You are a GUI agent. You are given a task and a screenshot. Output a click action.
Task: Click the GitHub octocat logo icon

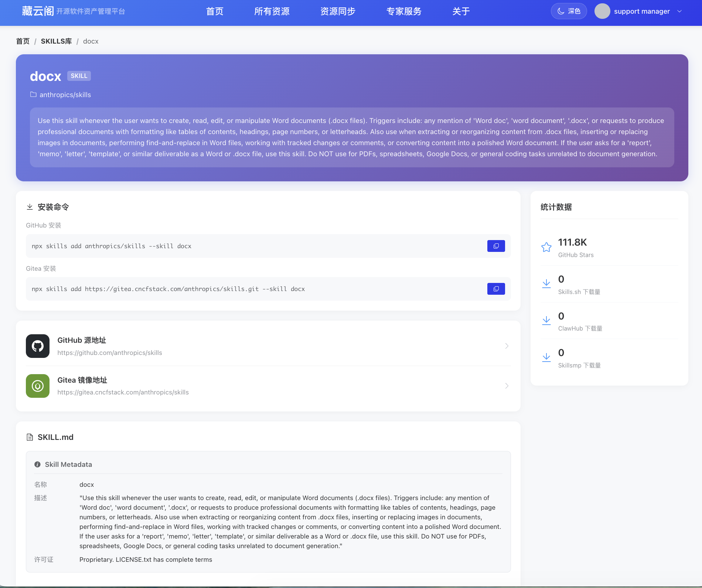38,346
